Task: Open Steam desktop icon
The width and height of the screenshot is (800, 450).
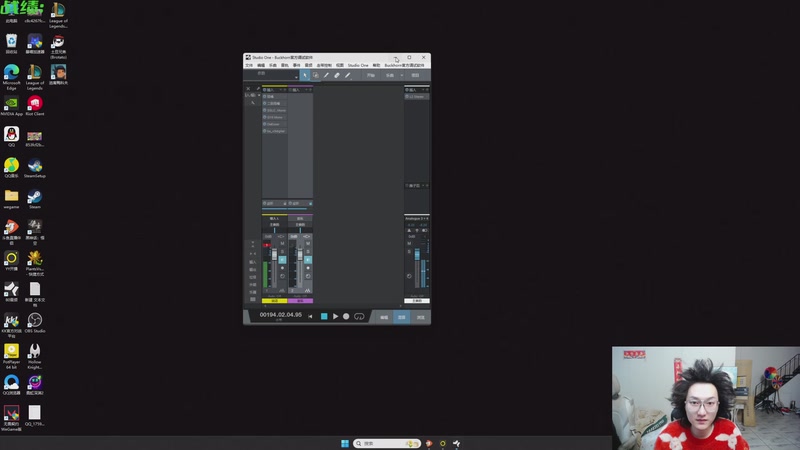Action: pos(35,199)
